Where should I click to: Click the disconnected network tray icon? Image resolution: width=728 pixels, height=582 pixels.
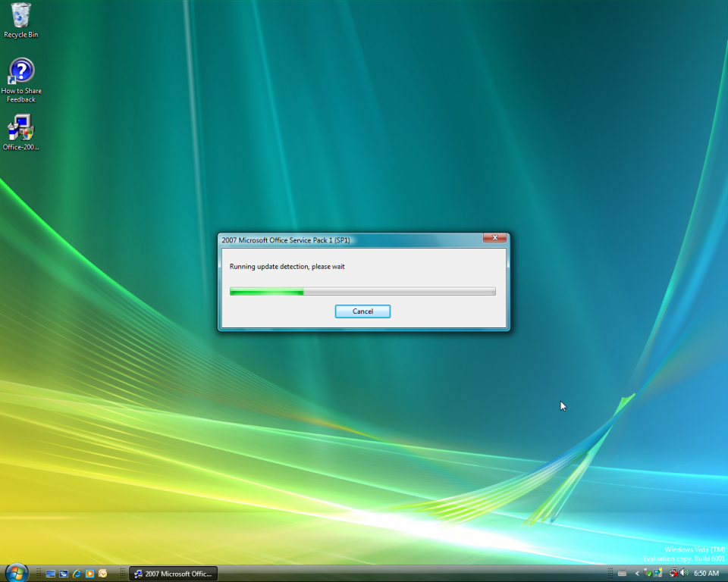point(673,574)
